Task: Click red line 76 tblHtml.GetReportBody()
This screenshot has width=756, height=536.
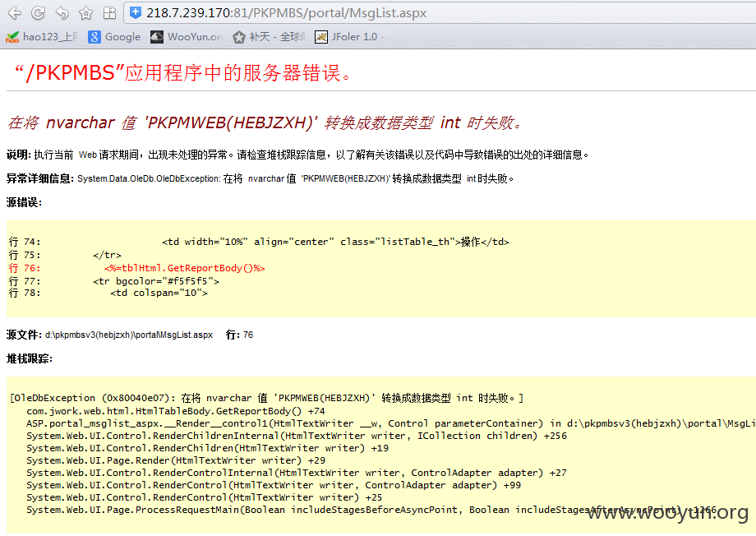Action: coord(137,268)
